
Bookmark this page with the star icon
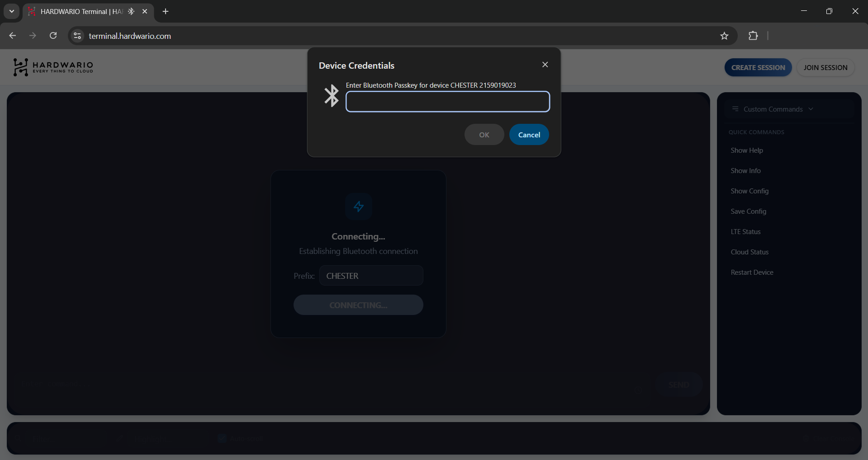pos(724,36)
